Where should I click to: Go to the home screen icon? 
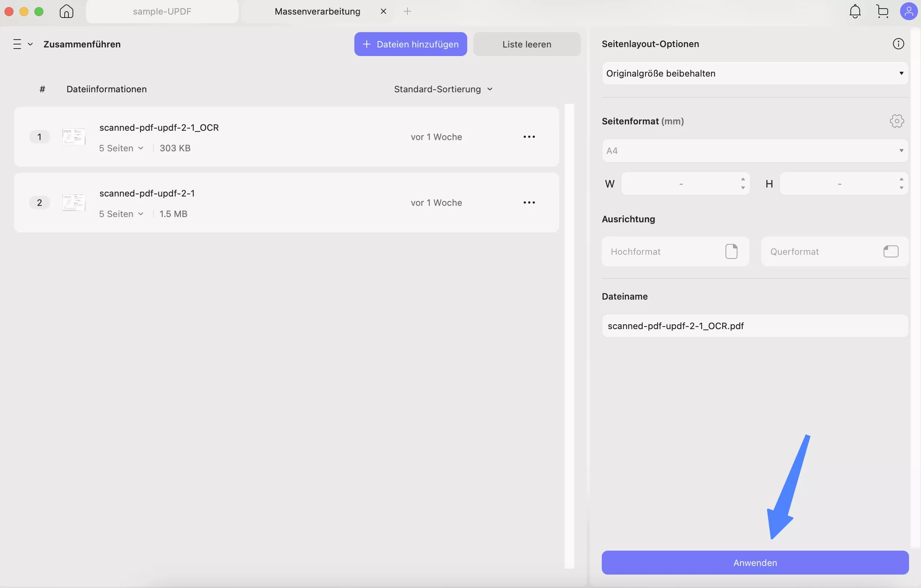point(66,11)
